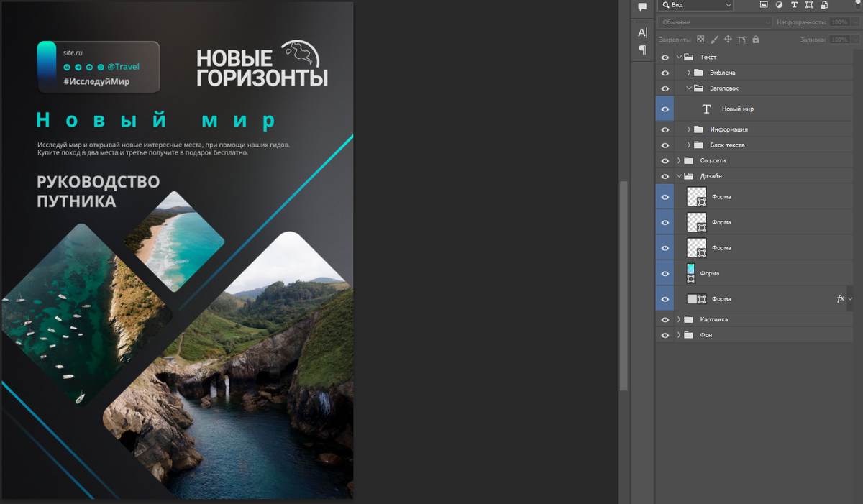Click the folder icon of Заголовок group
Viewport: 863px width, 504px height.
[698, 88]
